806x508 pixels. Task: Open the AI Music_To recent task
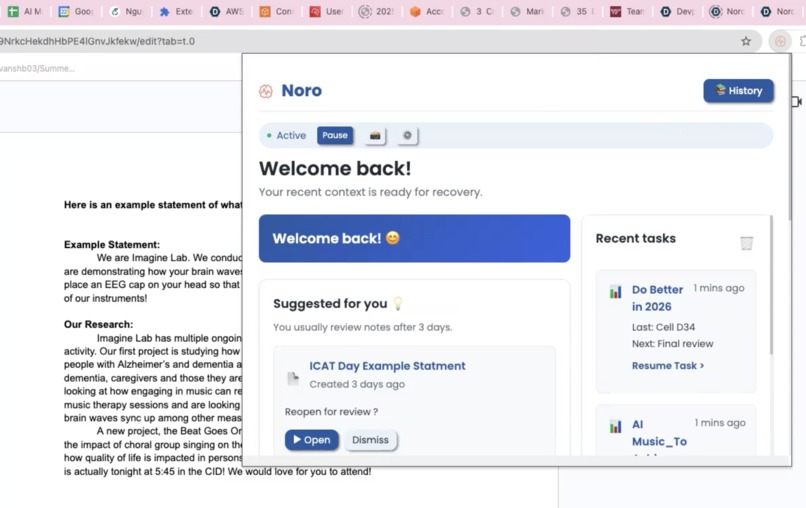pos(659,432)
